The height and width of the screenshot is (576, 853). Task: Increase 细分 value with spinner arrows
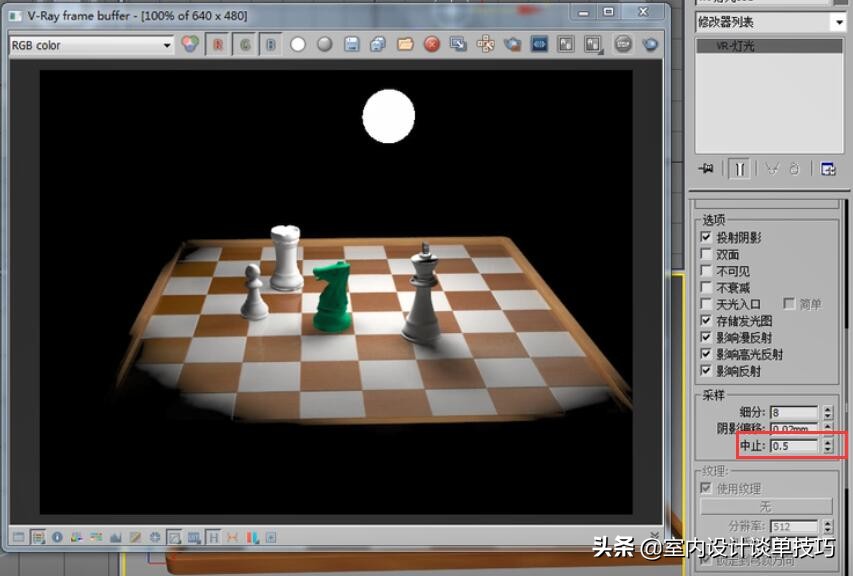pyautogui.click(x=827, y=408)
